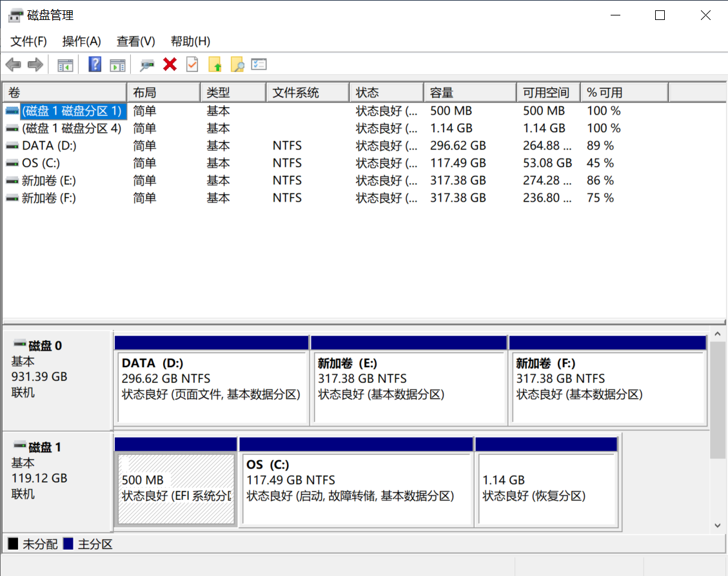Screen dimensions: 728x576
Task: Click volume icon for DATA (D:) row
Action: click(x=12, y=146)
